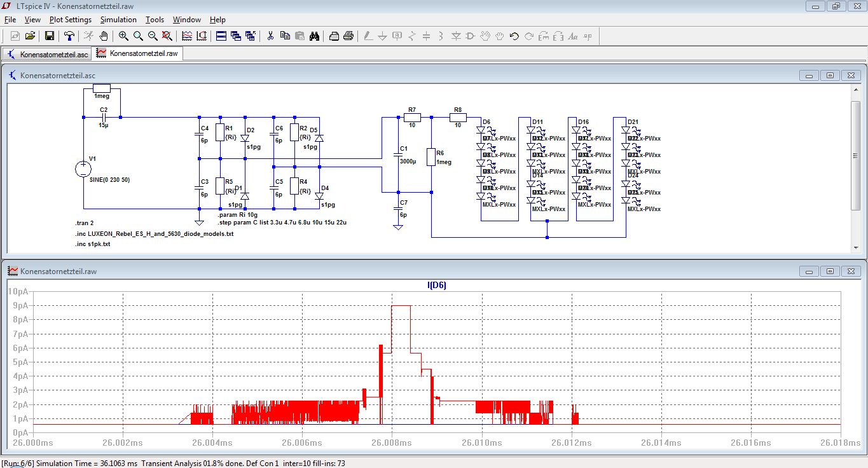Tile windows horizontally using the toolbar icon

point(221,36)
